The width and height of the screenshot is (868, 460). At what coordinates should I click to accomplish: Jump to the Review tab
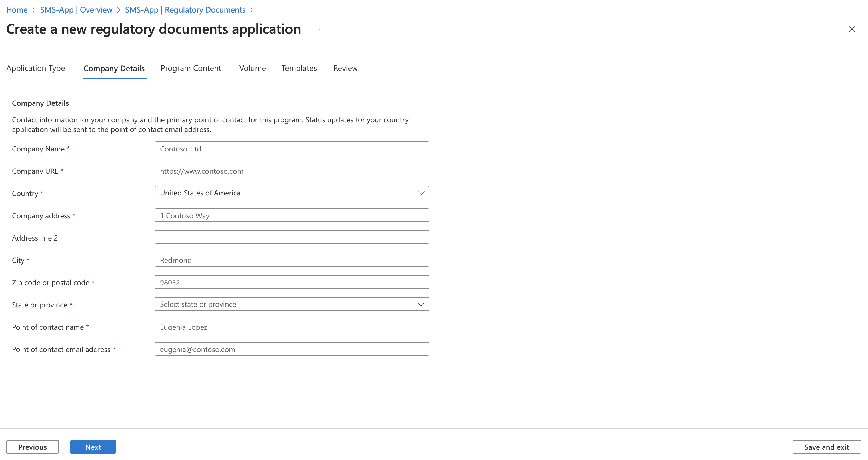click(x=345, y=68)
